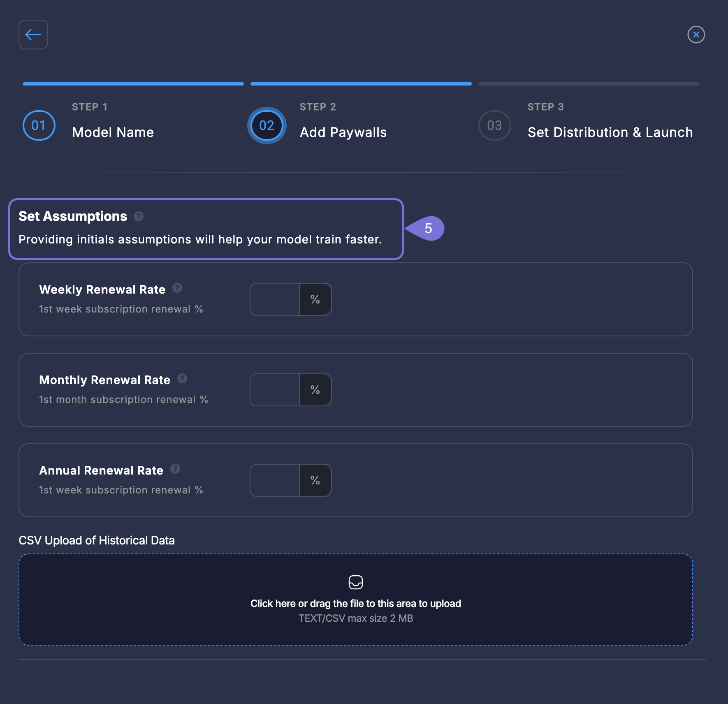This screenshot has width=728, height=704.
Task: Focus the Monthly Renewal Rate input
Action: [x=275, y=390]
